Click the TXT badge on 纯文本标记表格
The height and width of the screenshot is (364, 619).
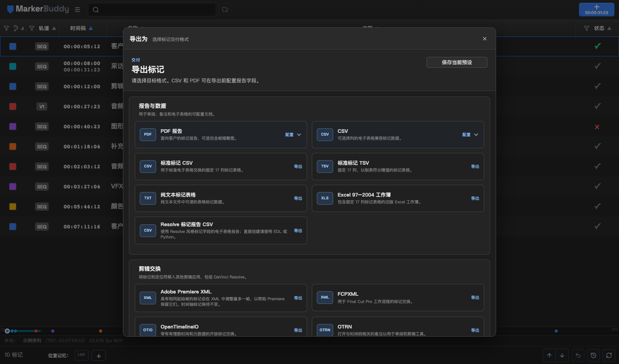[148, 198]
